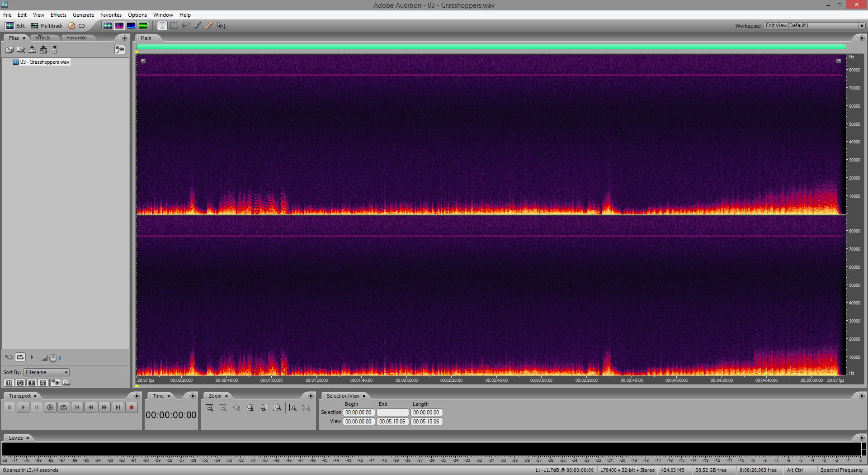Viewport: 868px width, 475px height.
Task: Switch to the Favorites panel tab
Action: point(76,38)
